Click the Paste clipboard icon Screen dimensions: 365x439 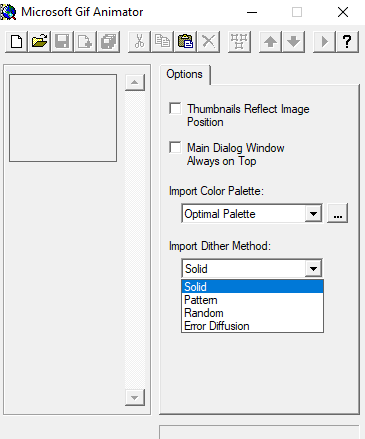185,42
